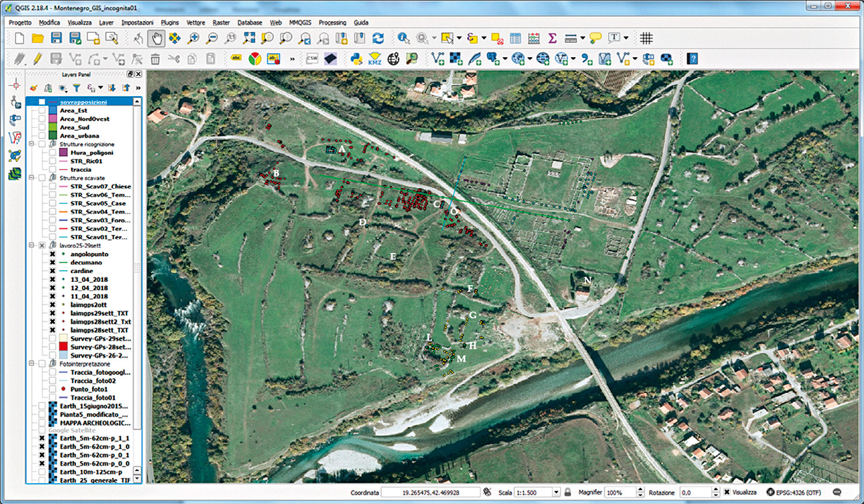This screenshot has width=864, height=504.
Task: Uncheck the decumano layer
Action: tap(53, 263)
